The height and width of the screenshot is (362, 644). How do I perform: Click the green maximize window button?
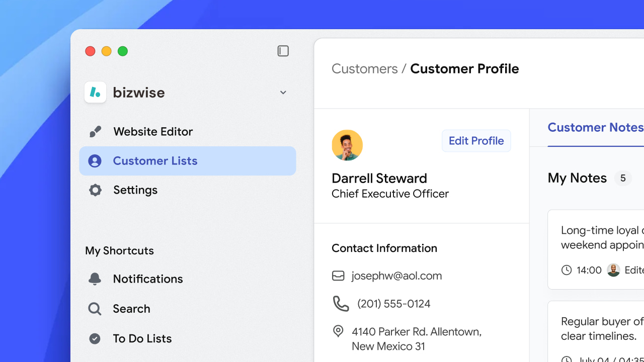pos(123,51)
